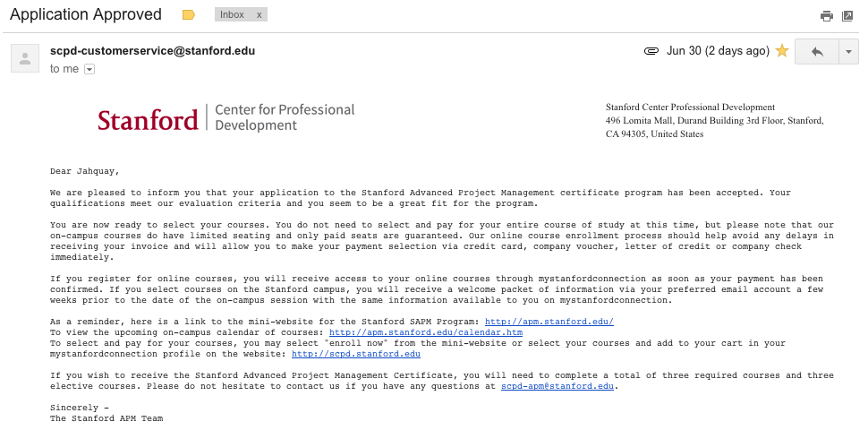The height and width of the screenshot is (430, 868).
Task: Toggle the yellow star on this email
Action: click(x=781, y=51)
